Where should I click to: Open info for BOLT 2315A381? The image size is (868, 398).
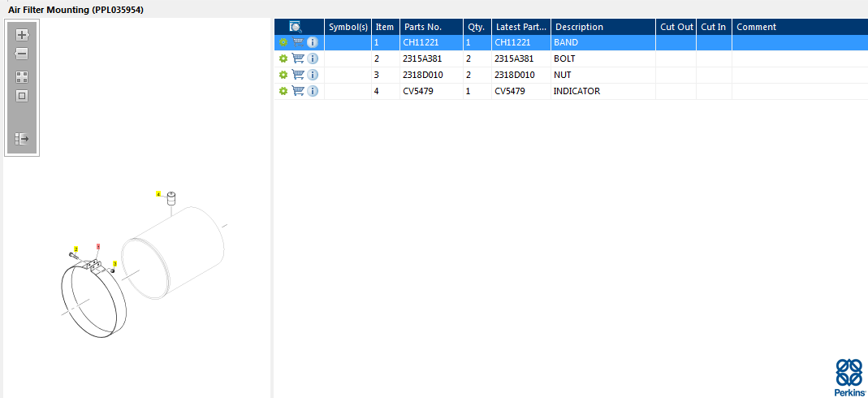click(x=313, y=58)
